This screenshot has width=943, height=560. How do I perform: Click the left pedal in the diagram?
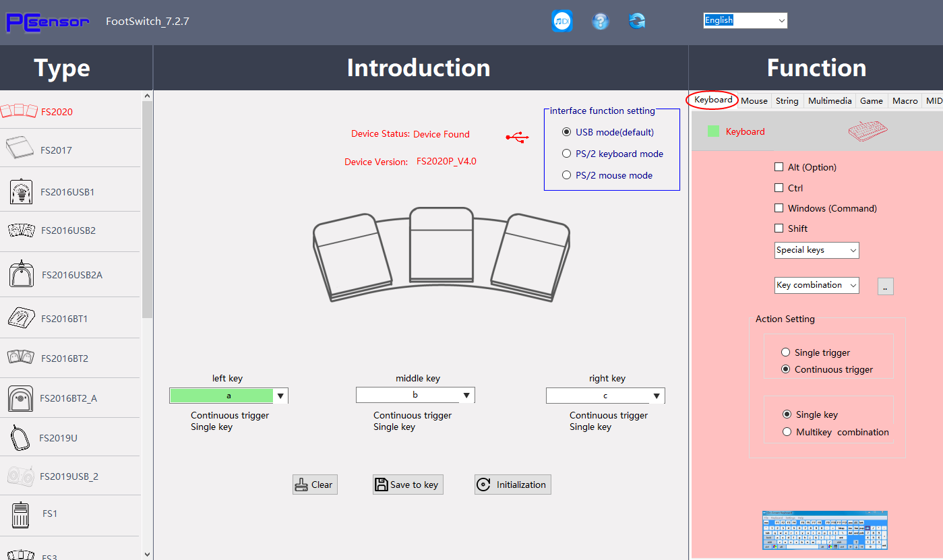(352, 257)
